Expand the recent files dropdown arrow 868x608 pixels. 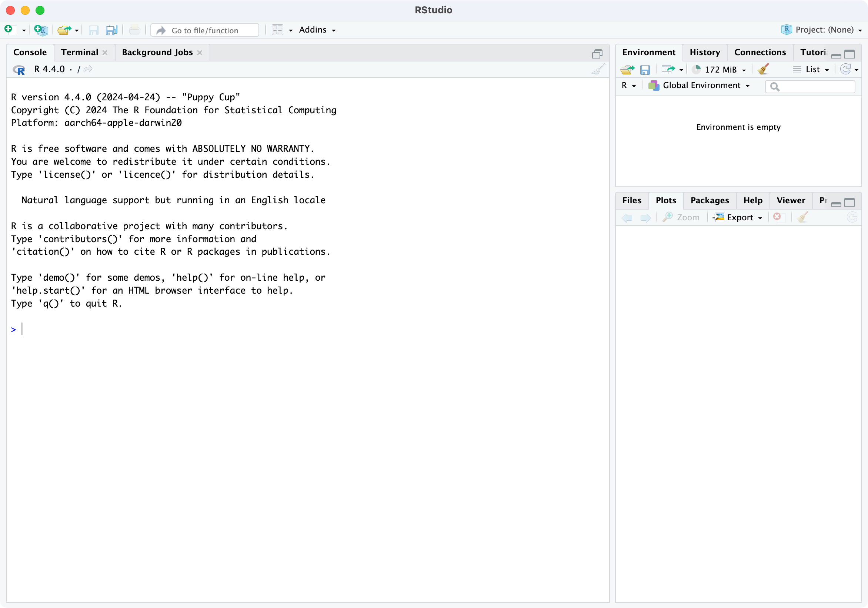77,30
